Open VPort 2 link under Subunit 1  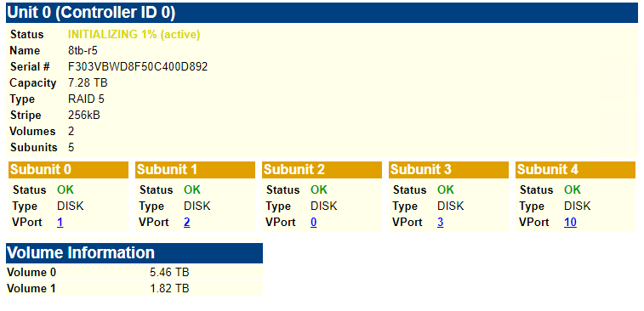tap(187, 223)
